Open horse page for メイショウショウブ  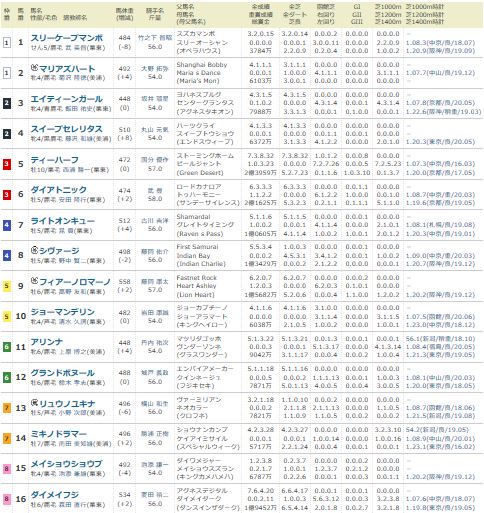66,464
